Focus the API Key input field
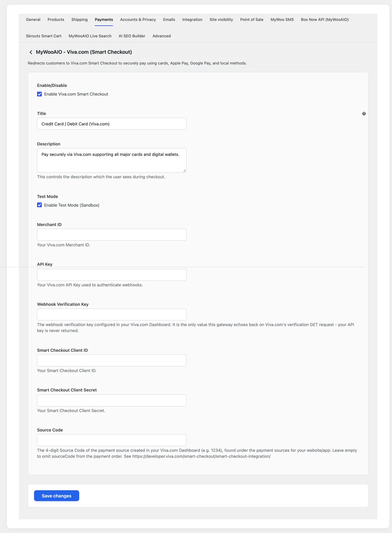The width and height of the screenshot is (392, 533). [x=112, y=275]
